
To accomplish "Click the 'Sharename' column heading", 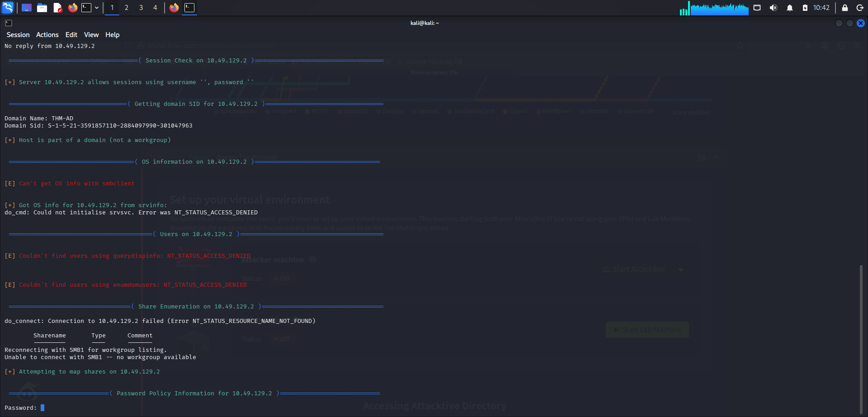I will (50, 336).
